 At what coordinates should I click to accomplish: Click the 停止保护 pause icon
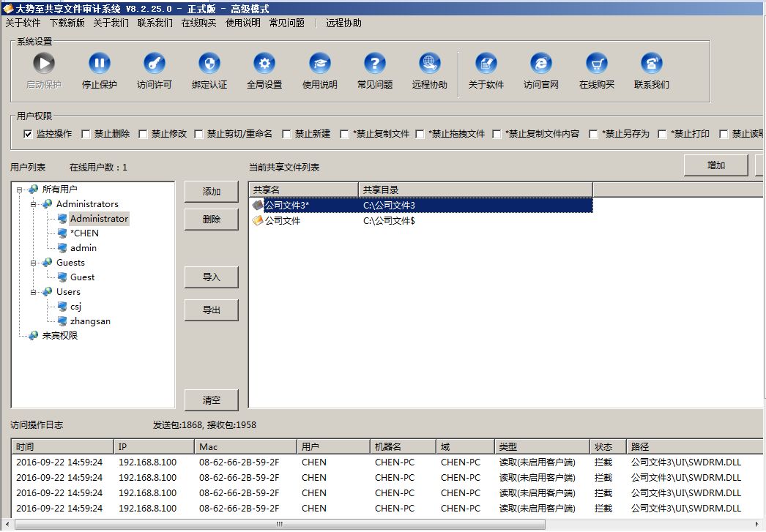pos(100,64)
